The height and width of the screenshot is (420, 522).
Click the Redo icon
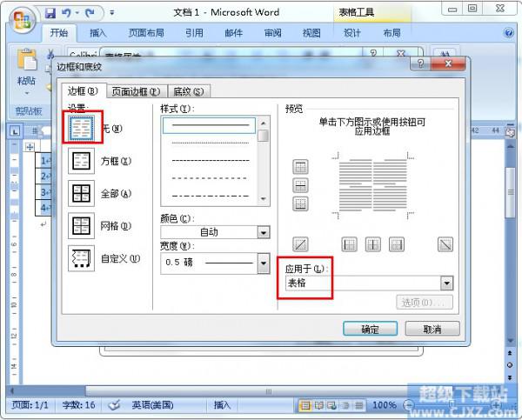(90, 13)
